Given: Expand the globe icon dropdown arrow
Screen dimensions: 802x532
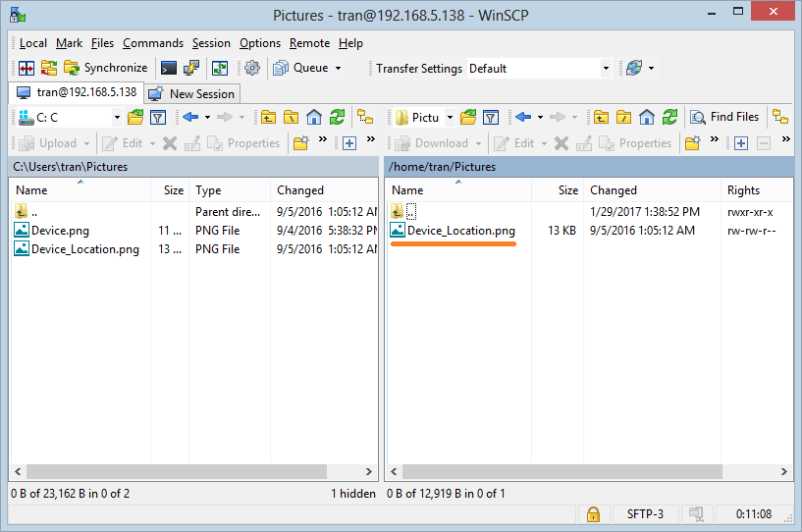Looking at the screenshot, I should [651, 68].
